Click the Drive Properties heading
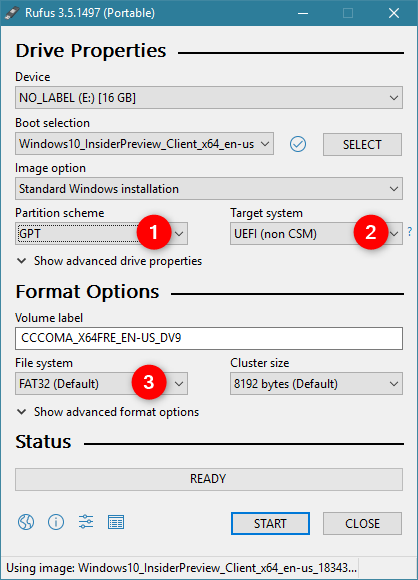418x580 pixels. [91, 51]
